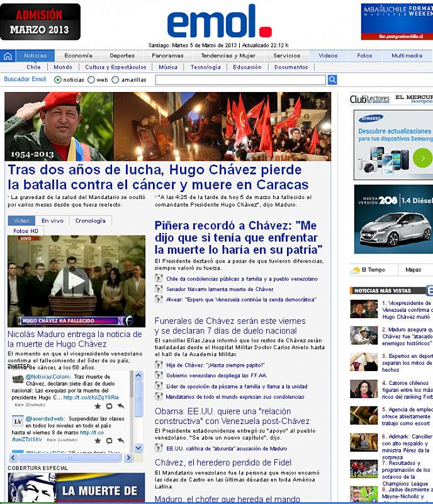Click icon beside 'Mandatarios de todo el mundo'

[159, 396]
